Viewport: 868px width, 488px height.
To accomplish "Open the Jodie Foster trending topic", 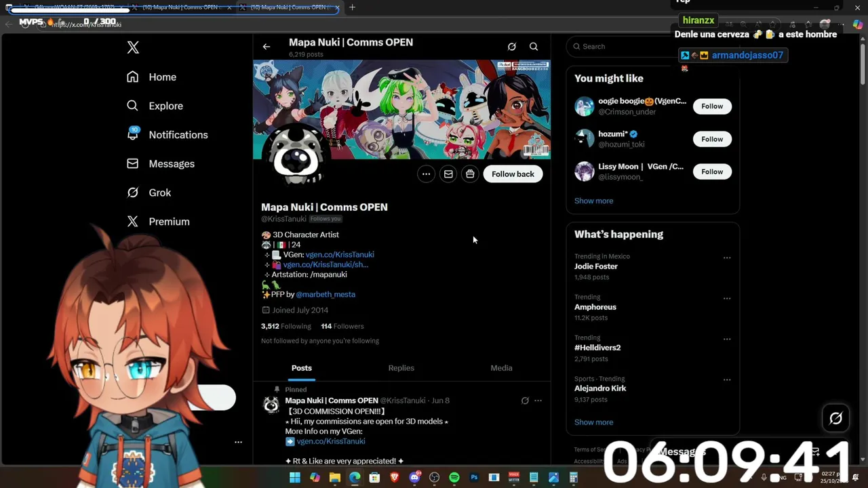I will click(596, 266).
